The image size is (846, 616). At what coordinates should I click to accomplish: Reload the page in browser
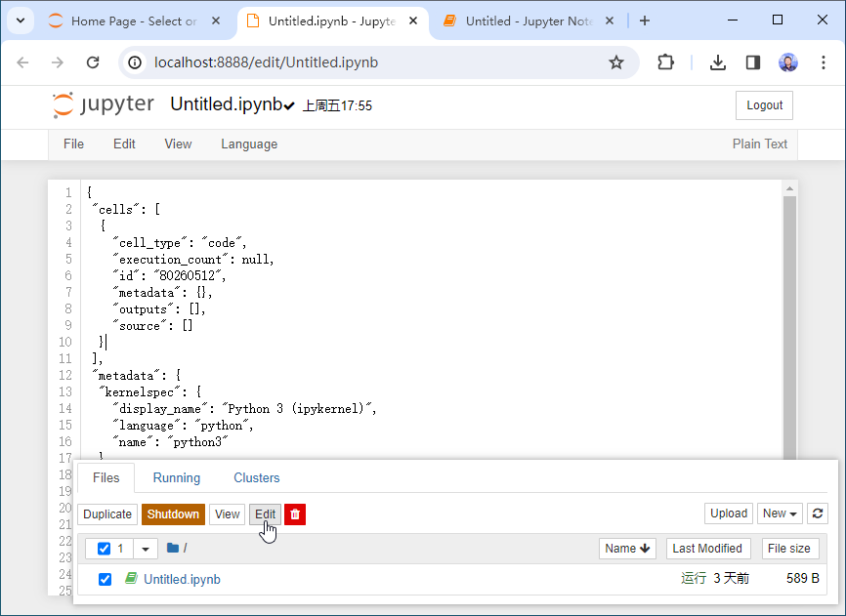93,62
